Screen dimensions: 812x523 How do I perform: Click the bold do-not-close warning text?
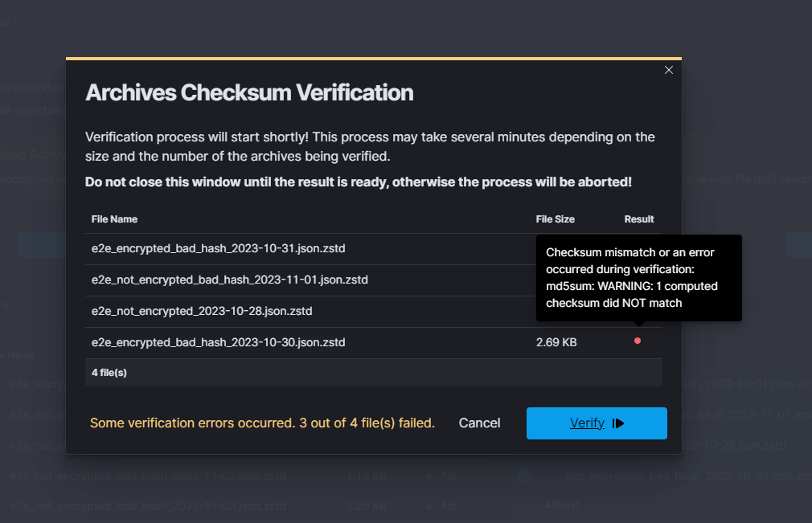[359, 182]
